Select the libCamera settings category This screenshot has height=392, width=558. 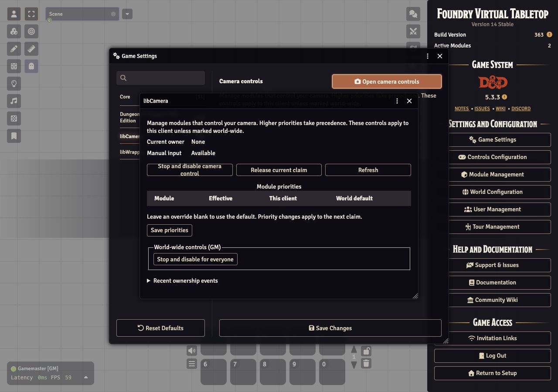click(129, 136)
